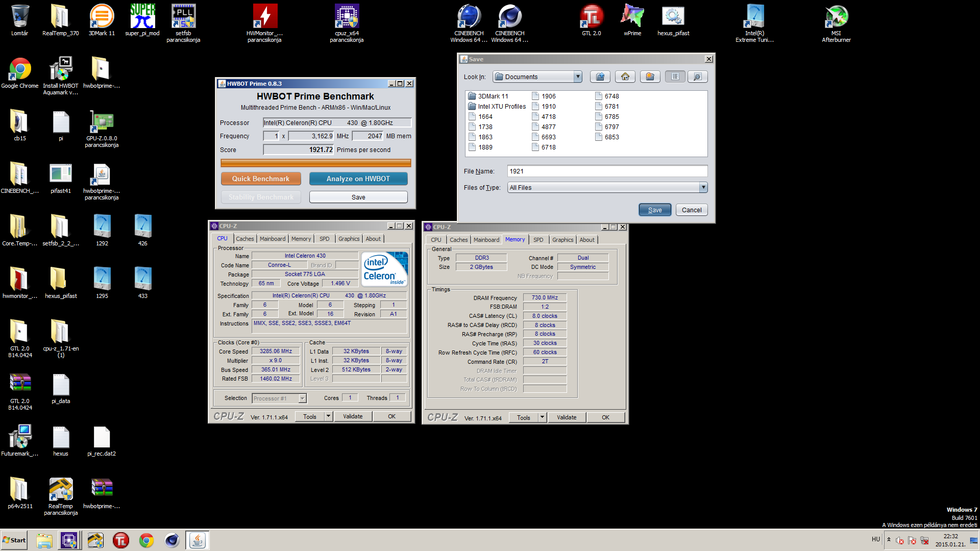Click OK in right CPU-Z window
Viewport: 980px width, 551px height.
point(605,417)
